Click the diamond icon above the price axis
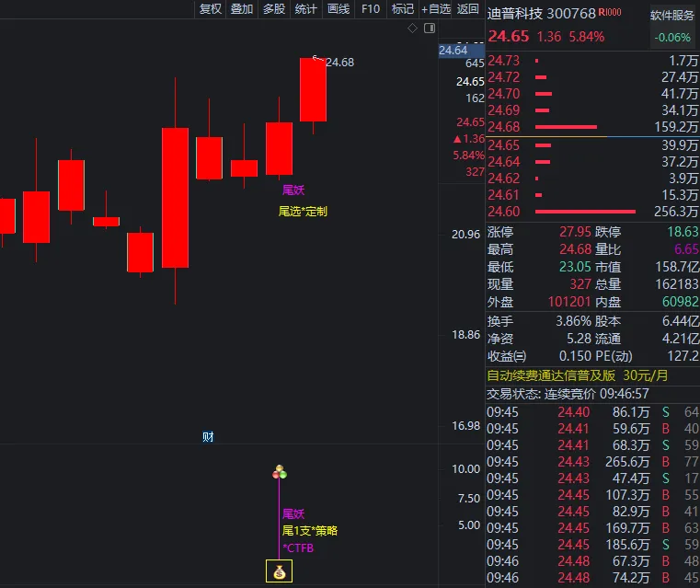 413,29
